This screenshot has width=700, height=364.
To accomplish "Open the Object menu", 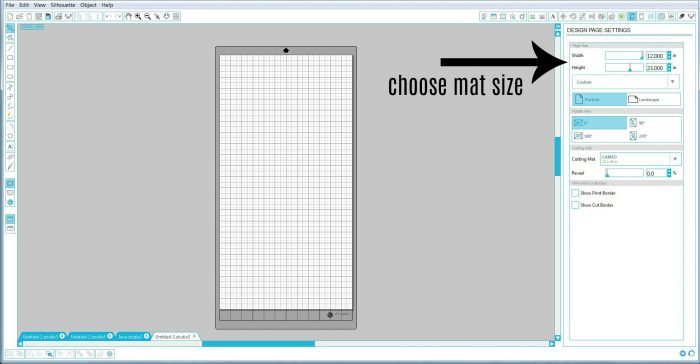I will click(88, 5).
